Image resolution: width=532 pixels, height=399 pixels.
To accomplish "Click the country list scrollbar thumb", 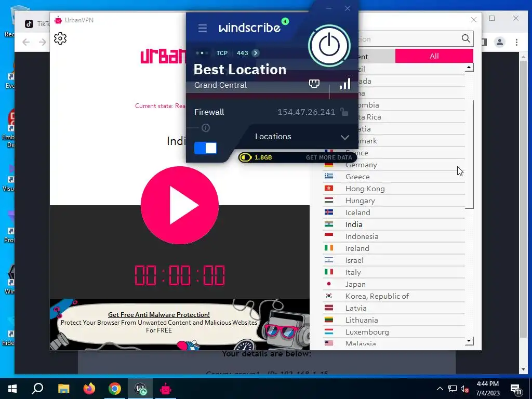I will click(470, 154).
